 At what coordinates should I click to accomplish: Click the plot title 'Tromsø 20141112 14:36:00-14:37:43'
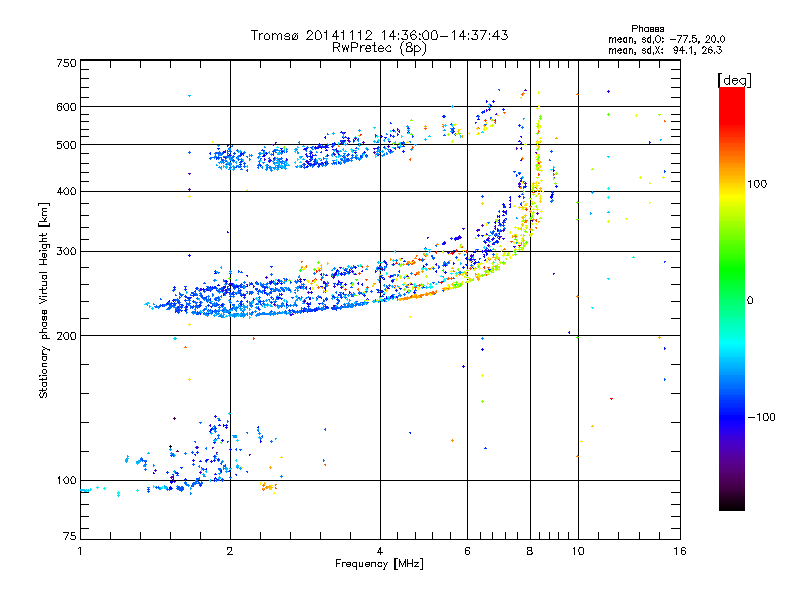tap(379, 35)
